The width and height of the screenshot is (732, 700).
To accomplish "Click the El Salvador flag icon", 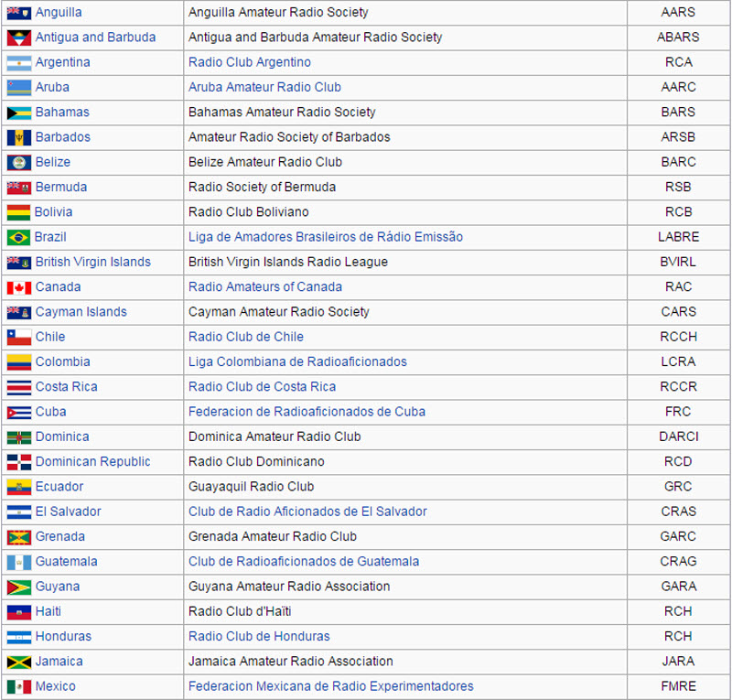I will (x=19, y=512).
